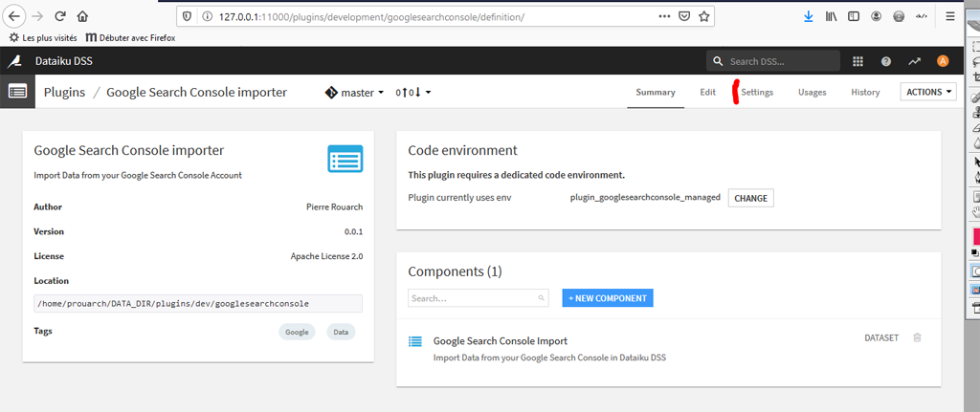Focus the Search DSS field
Screen dimensions: 980x412
[773, 61]
